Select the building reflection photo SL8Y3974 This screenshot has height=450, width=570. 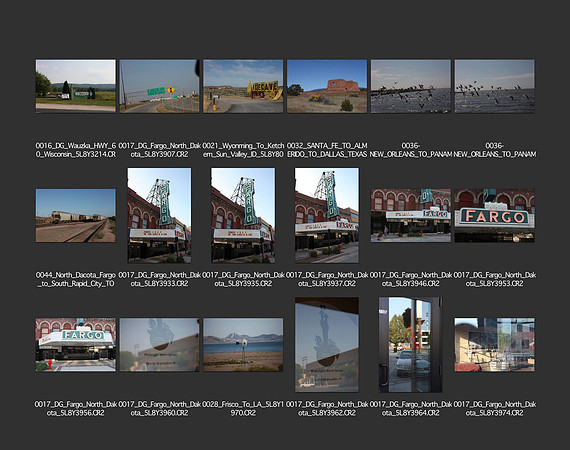click(494, 345)
